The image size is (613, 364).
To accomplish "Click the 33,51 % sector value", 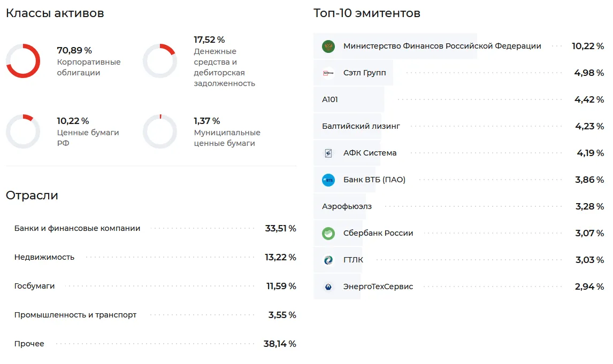I will (281, 228).
